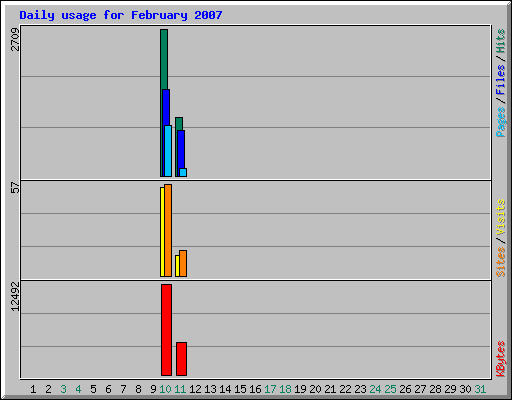Click the 'KBytes' legend label

[501, 359]
